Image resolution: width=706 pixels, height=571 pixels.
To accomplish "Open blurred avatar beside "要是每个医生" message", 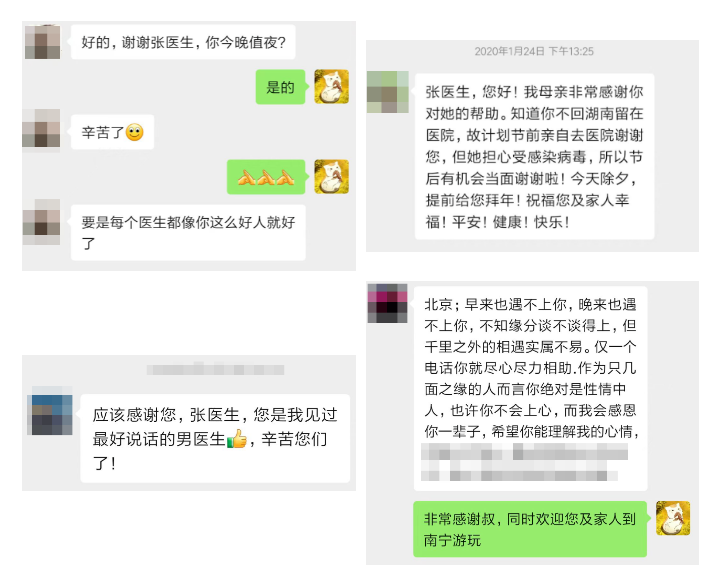I will tap(41, 222).
